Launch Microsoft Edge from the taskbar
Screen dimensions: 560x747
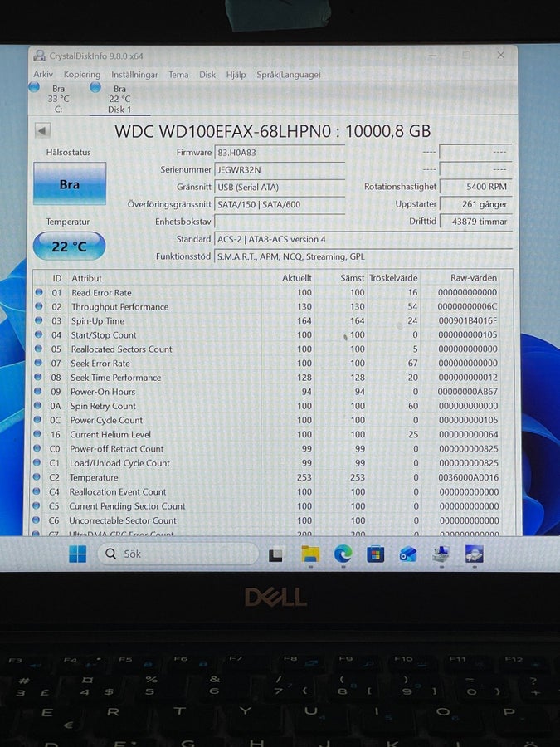tap(343, 554)
